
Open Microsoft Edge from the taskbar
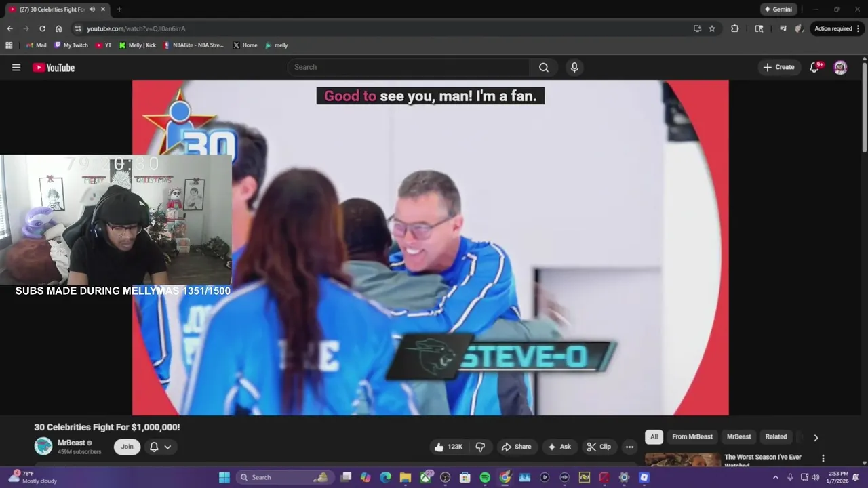(386, 477)
